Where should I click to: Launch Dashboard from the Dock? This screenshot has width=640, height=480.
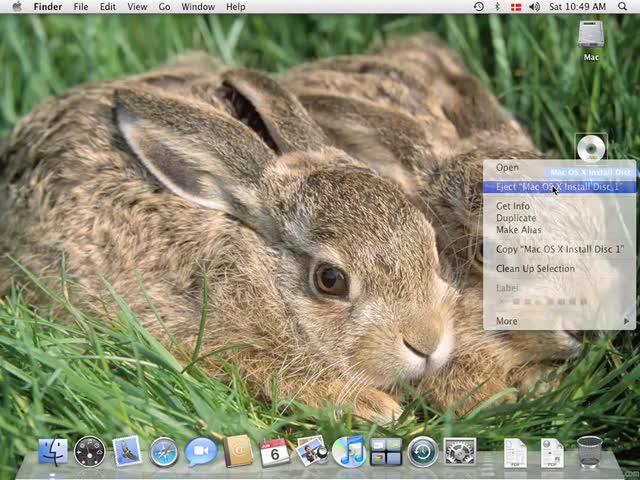coord(89,452)
